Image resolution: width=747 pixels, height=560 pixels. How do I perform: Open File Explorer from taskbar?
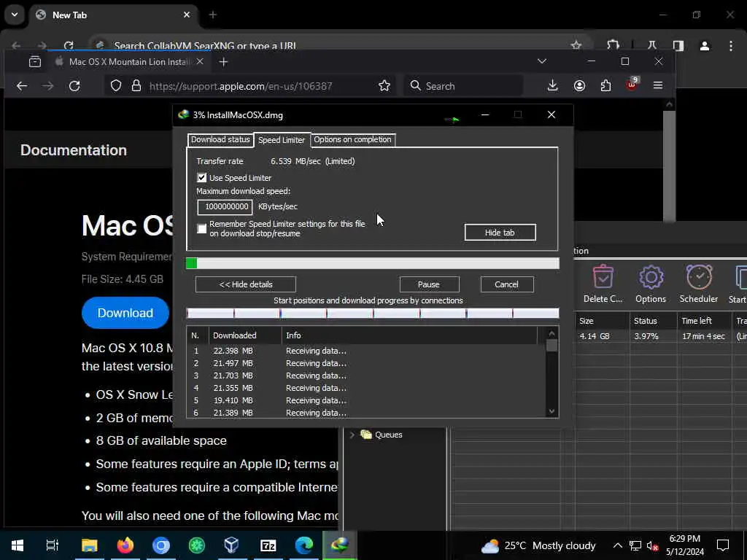coord(90,545)
